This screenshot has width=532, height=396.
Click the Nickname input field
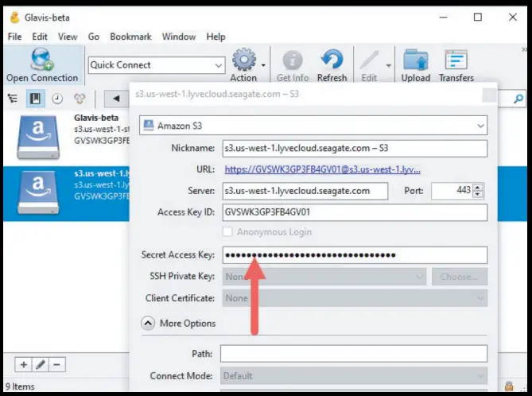tap(355, 148)
